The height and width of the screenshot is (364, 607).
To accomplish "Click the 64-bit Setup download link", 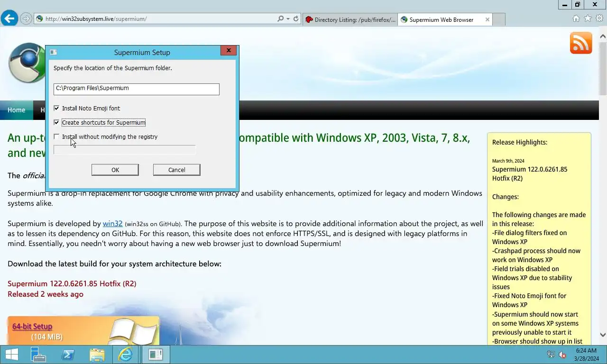I will 32,326.
